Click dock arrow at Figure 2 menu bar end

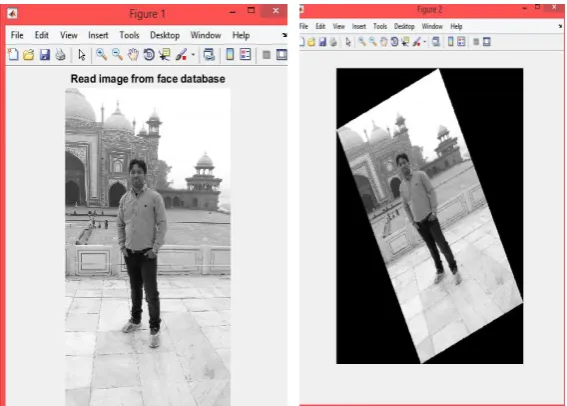(x=560, y=26)
